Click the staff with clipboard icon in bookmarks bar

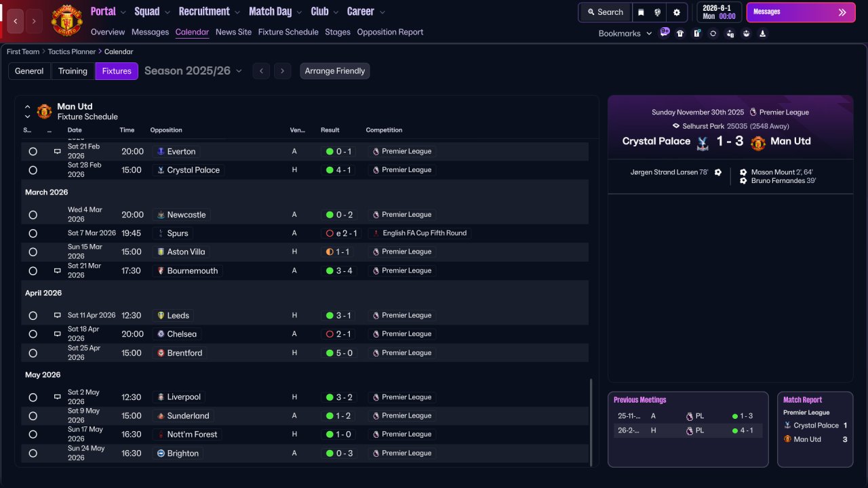pos(730,33)
